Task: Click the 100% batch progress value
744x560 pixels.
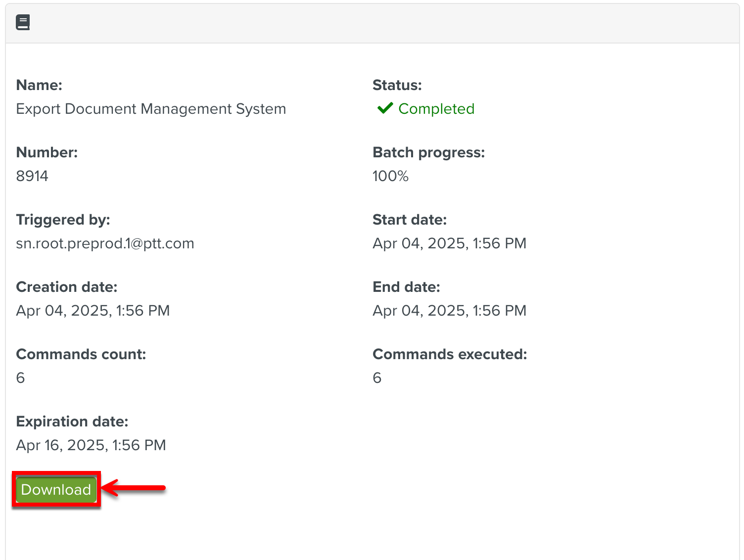Action: [390, 176]
